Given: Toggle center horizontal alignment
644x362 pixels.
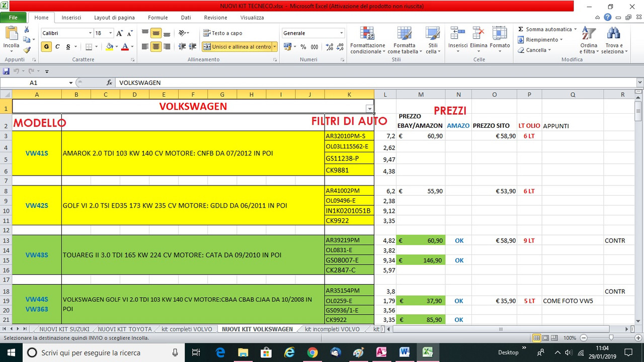Looking at the screenshot, I should pos(156,47).
